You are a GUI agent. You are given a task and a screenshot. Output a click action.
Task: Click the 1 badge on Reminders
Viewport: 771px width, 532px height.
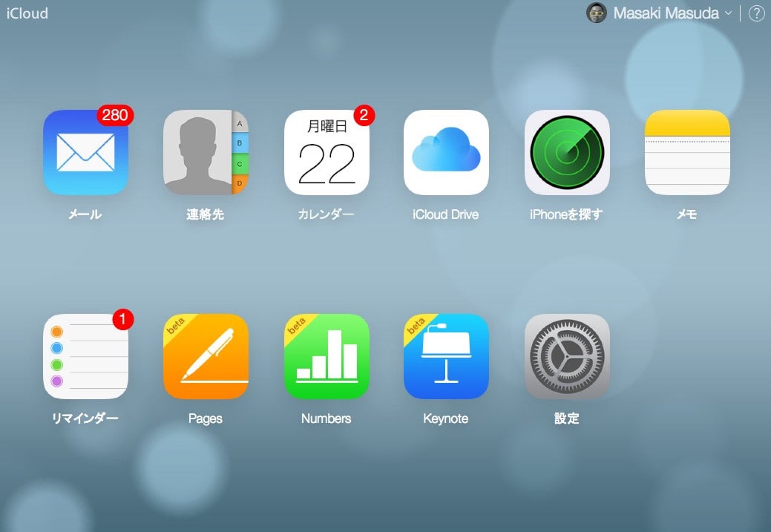tap(123, 319)
